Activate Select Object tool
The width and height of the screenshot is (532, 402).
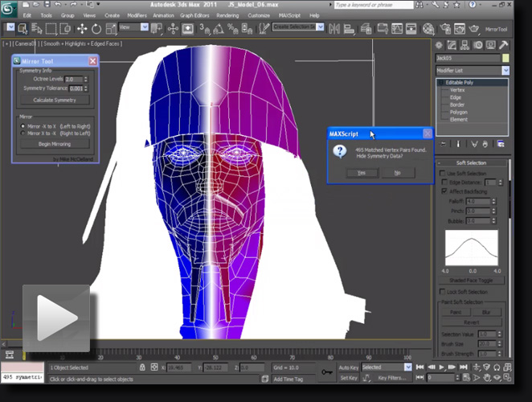(x=23, y=29)
